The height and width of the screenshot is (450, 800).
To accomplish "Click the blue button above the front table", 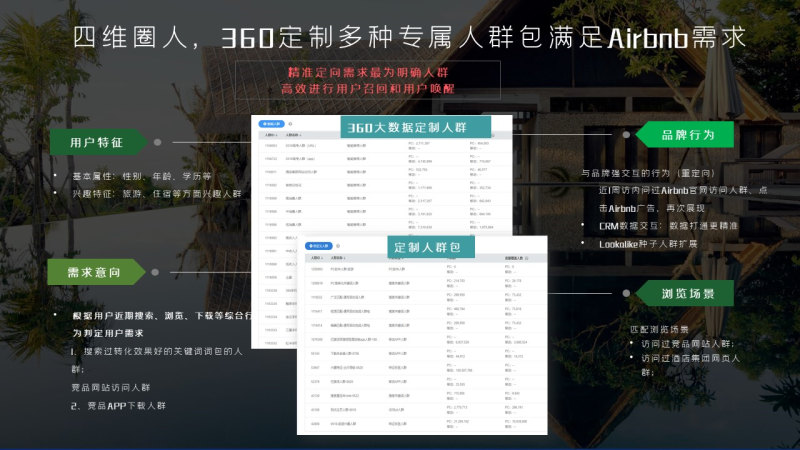I will (318, 246).
